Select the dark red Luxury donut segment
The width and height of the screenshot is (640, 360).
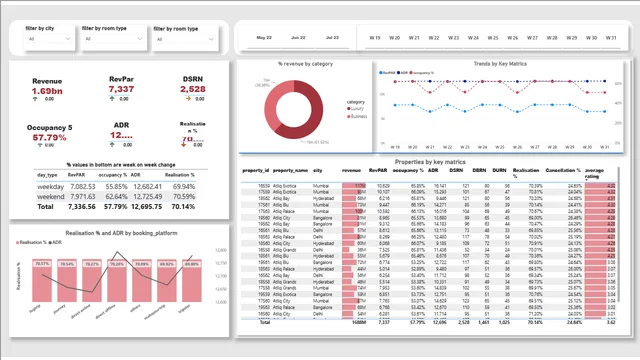(313, 118)
